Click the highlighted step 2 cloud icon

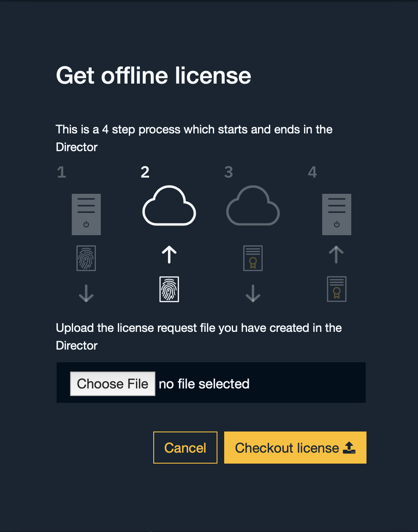pos(169,206)
